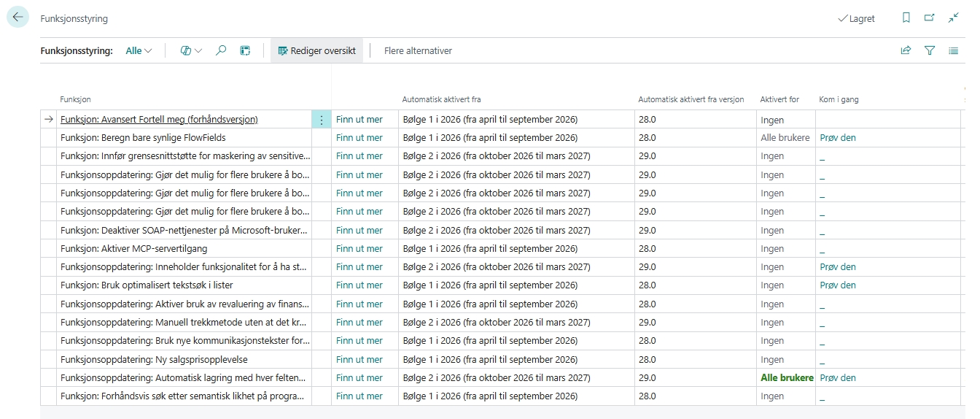Click the bookmark icon in header

tap(906, 18)
